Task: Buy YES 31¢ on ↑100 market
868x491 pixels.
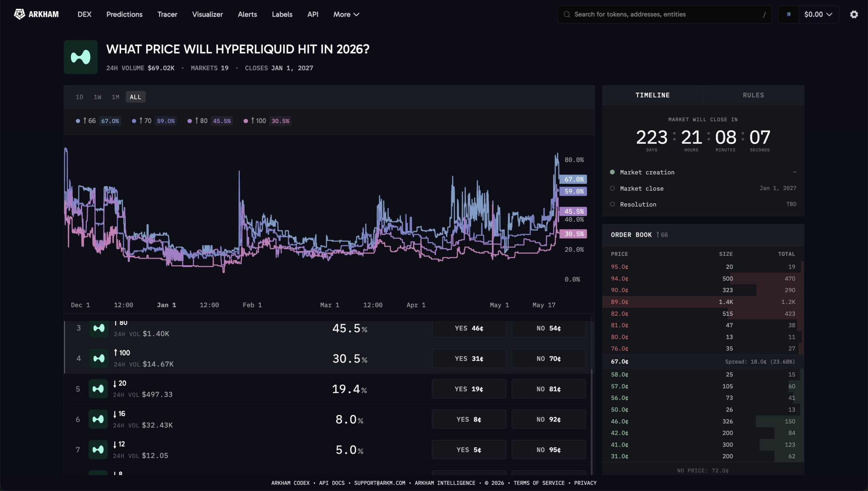Action: tap(469, 358)
